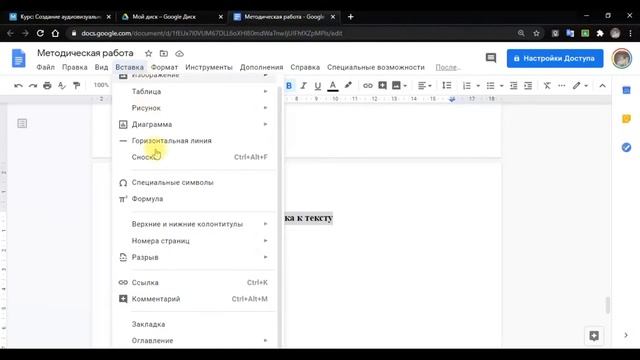Apply numbered list
Viewport: 640px width, 360px height.
point(467,86)
